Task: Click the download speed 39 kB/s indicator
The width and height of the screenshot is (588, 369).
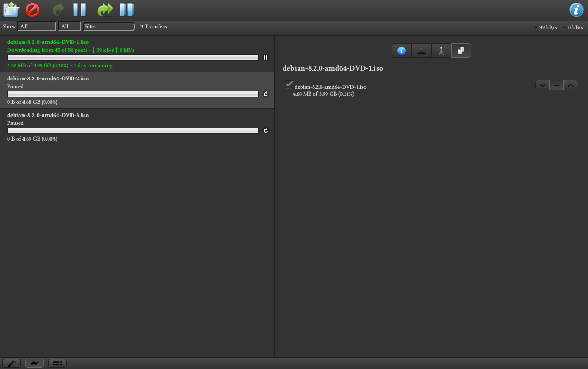Action: [545, 27]
